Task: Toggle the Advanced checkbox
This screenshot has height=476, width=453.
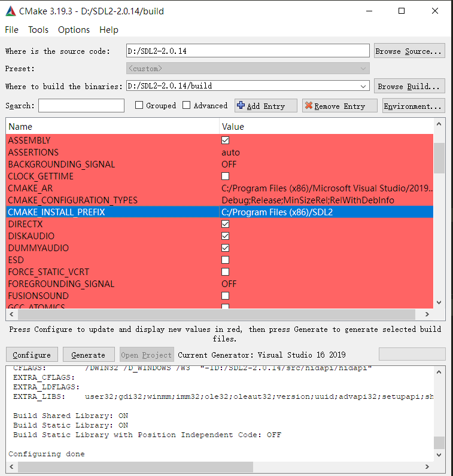Action: (x=187, y=106)
